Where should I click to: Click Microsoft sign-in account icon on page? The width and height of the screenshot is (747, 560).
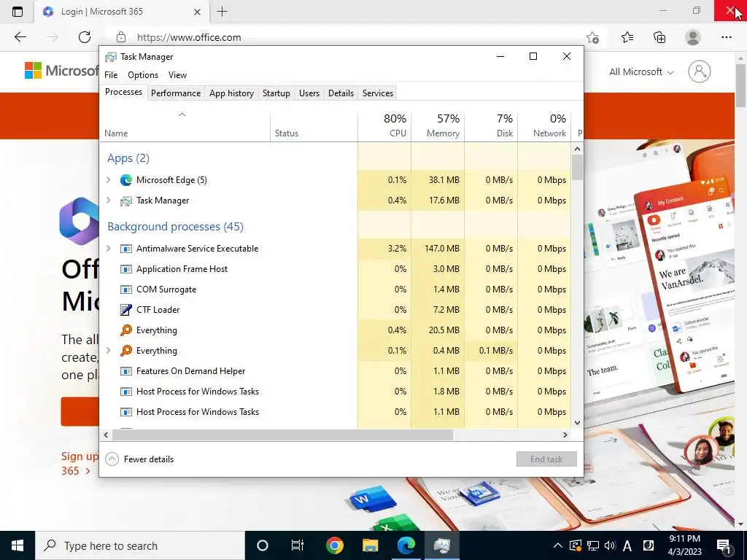coord(700,72)
